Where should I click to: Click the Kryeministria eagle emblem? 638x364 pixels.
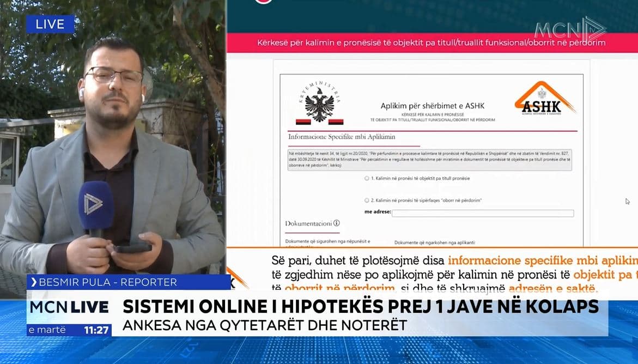tap(319, 102)
